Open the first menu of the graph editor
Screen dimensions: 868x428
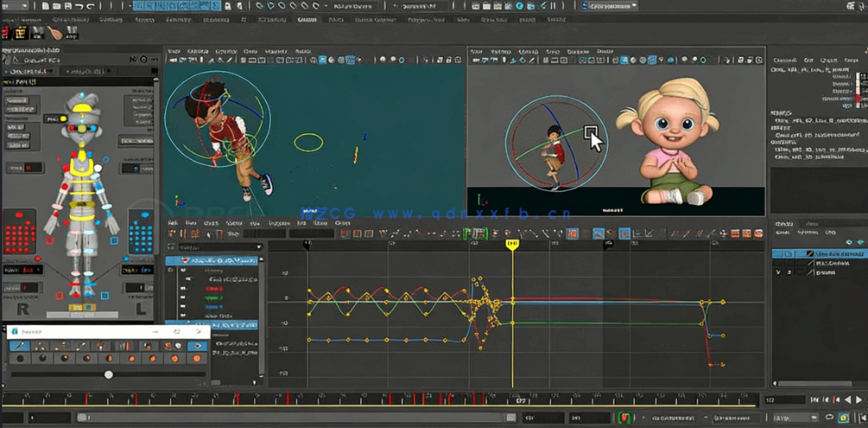[174, 223]
